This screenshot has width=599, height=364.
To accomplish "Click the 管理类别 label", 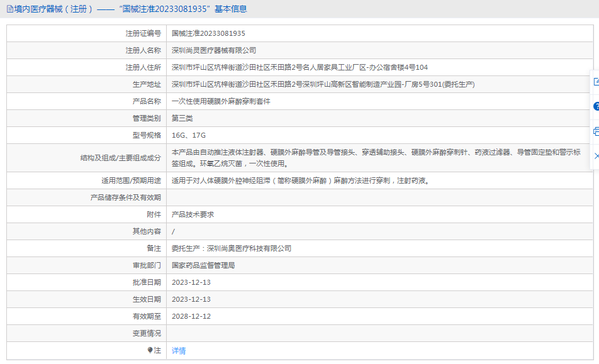I will pos(147,118).
